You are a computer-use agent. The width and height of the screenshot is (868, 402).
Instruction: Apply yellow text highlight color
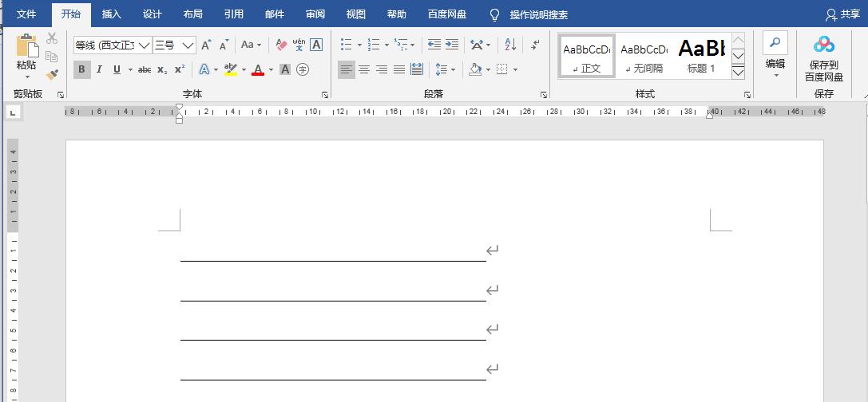click(231, 69)
